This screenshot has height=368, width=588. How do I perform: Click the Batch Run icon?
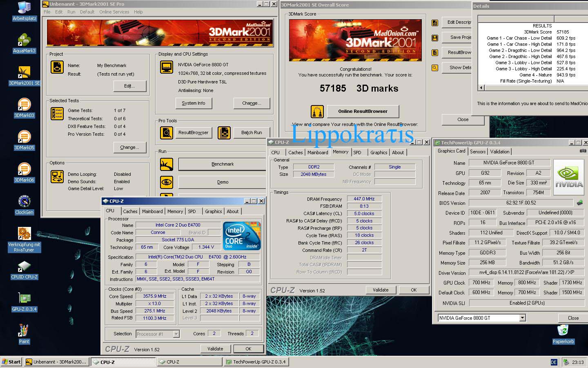224,132
